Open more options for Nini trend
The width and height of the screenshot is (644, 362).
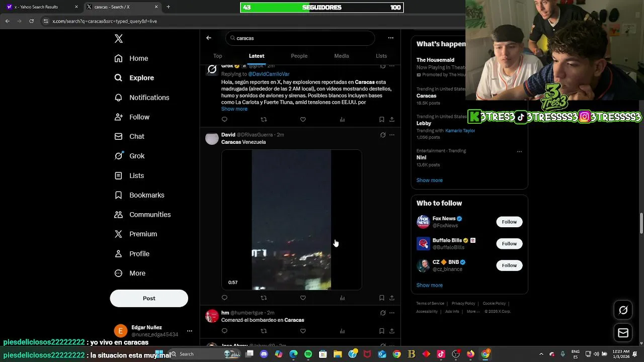[519, 151]
